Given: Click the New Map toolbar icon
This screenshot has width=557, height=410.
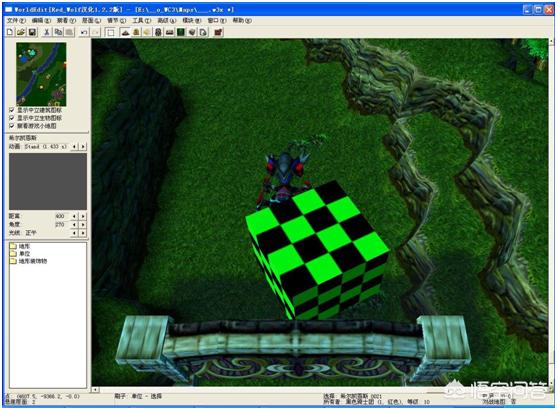Looking at the screenshot, I should [x=10, y=32].
